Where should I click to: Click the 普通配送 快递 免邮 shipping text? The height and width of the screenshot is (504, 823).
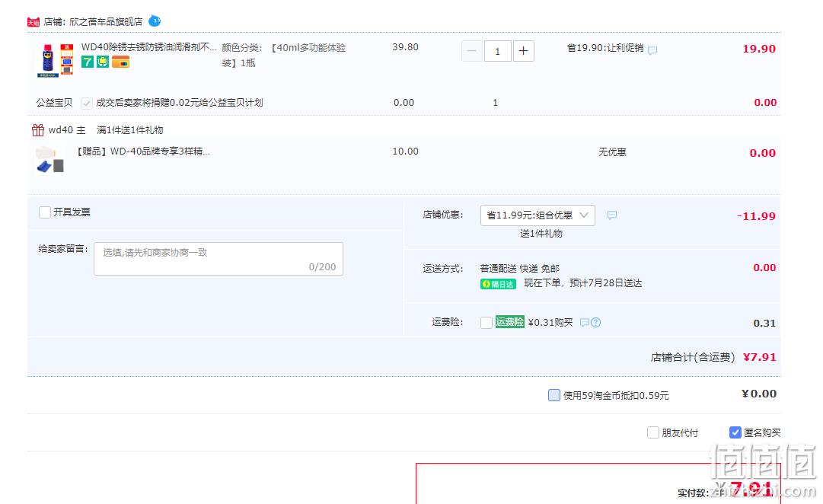click(520, 269)
